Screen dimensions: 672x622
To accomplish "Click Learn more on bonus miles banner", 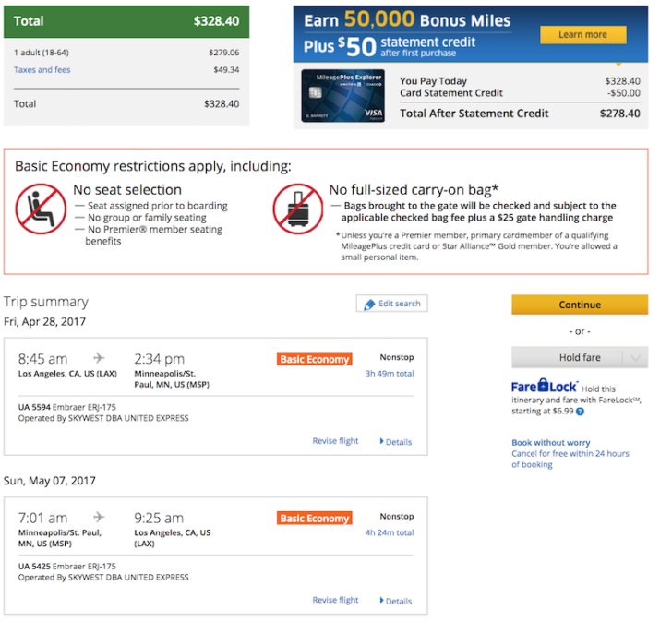I will pyautogui.click(x=582, y=35).
